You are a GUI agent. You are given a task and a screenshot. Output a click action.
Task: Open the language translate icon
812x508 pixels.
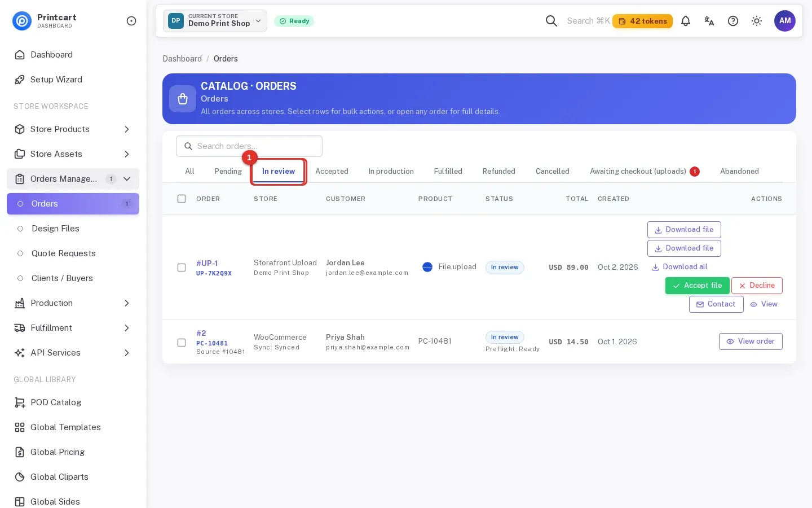pyautogui.click(x=709, y=21)
